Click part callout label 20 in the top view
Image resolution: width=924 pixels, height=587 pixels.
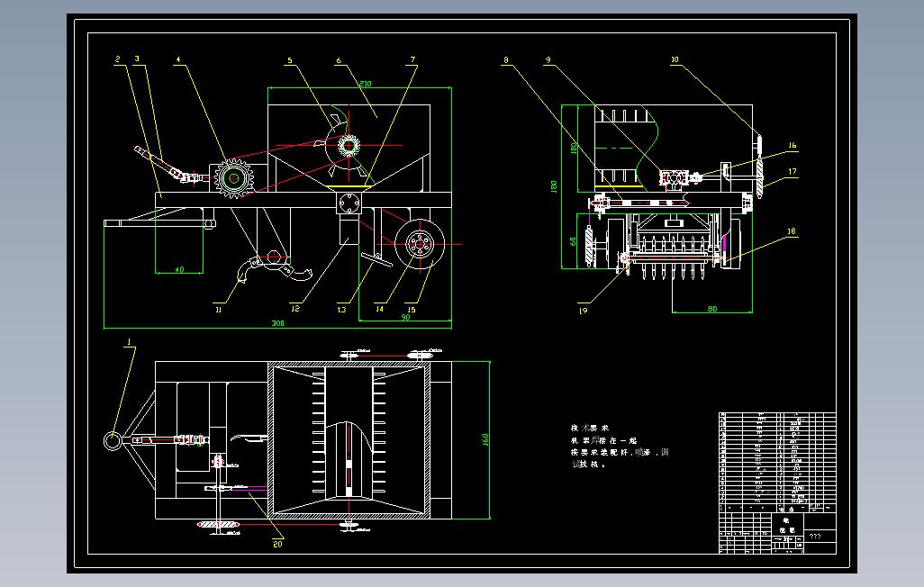pos(277,544)
